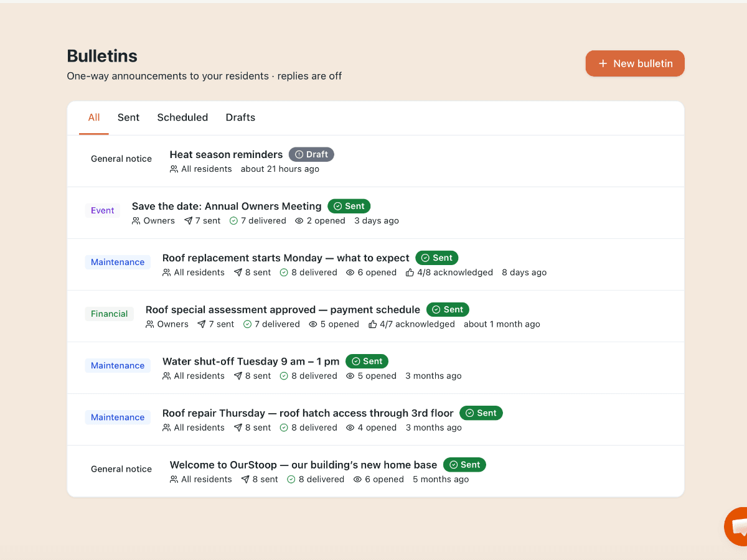Screen dimensions: 747x560
Task: Create a new bulletin
Action: pos(635,63)
